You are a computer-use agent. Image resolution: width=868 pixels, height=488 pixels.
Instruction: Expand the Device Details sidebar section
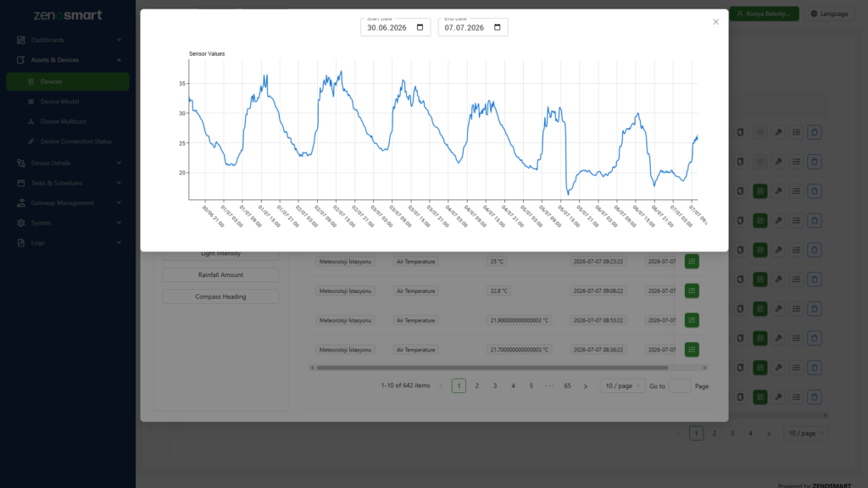(68, 163)
